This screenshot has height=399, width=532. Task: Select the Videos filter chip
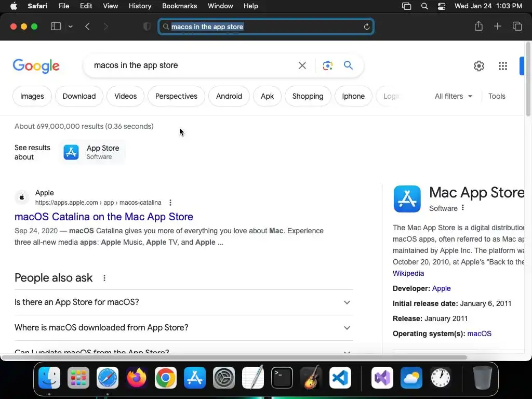point(126,96)
